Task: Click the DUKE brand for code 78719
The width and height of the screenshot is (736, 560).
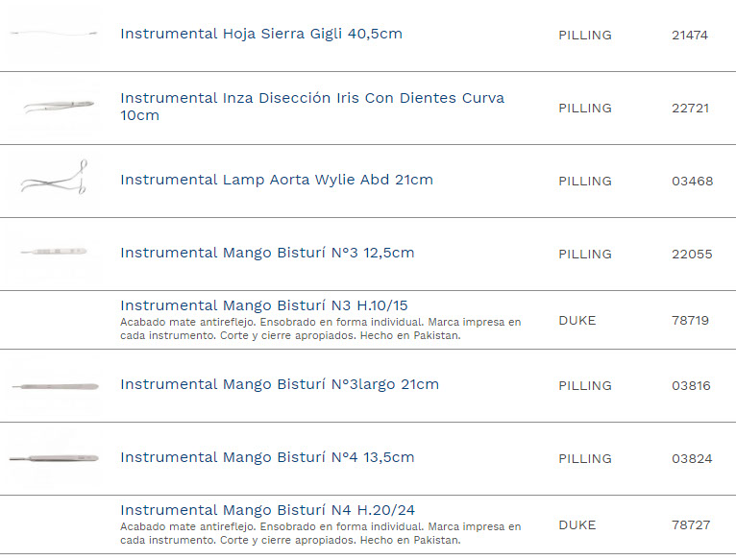Action: (x=577, y=320)
